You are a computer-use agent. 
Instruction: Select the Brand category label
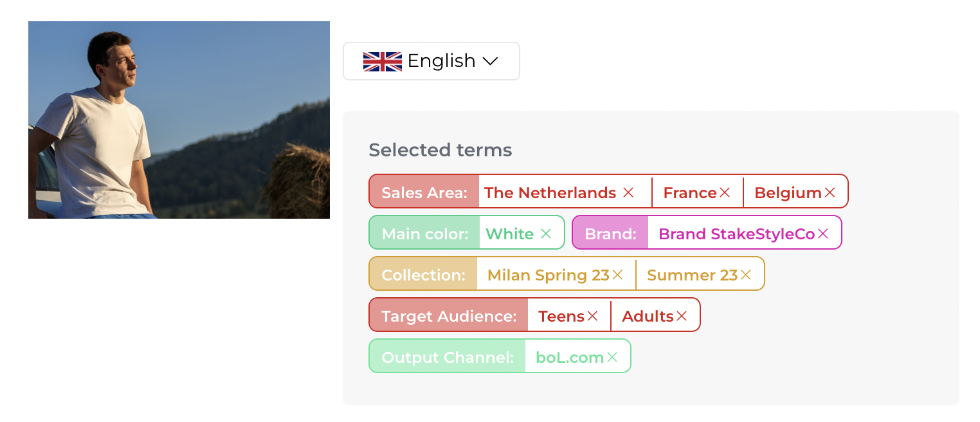(x=610, y=234)
